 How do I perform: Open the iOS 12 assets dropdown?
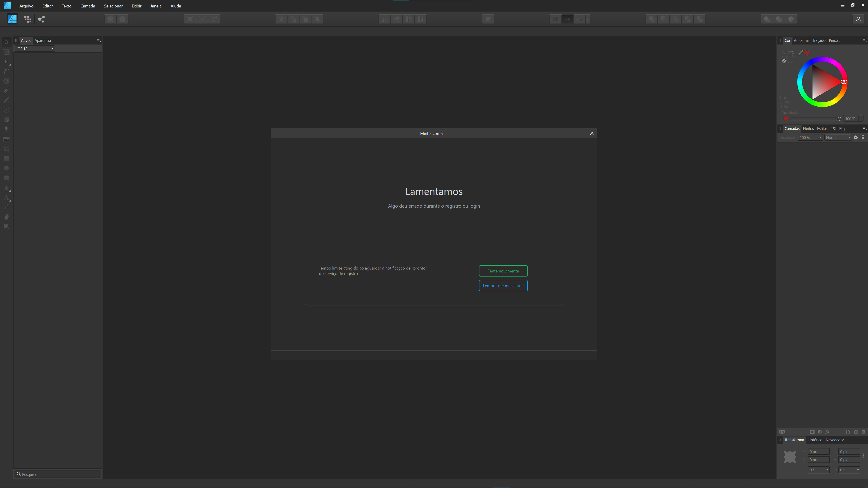(34, 49)
